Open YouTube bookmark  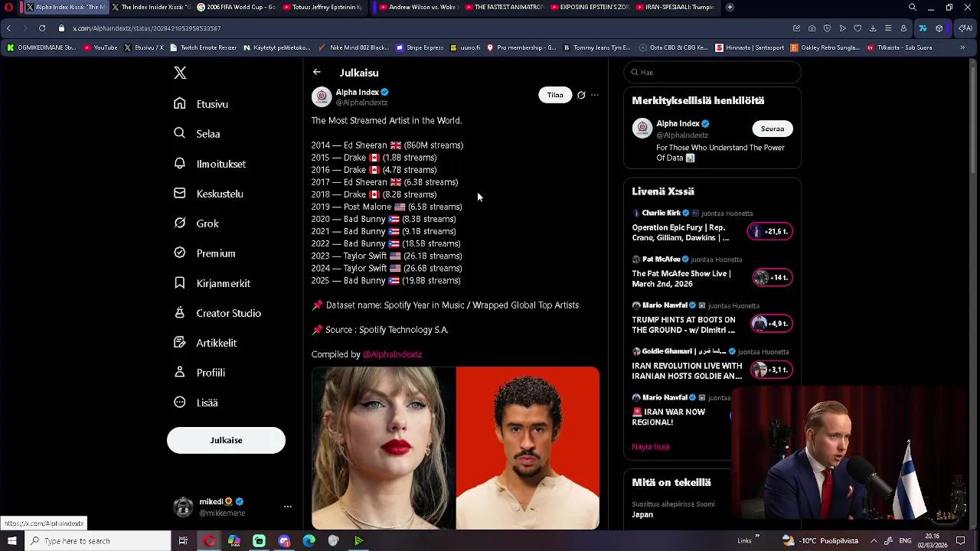(100, 47)
